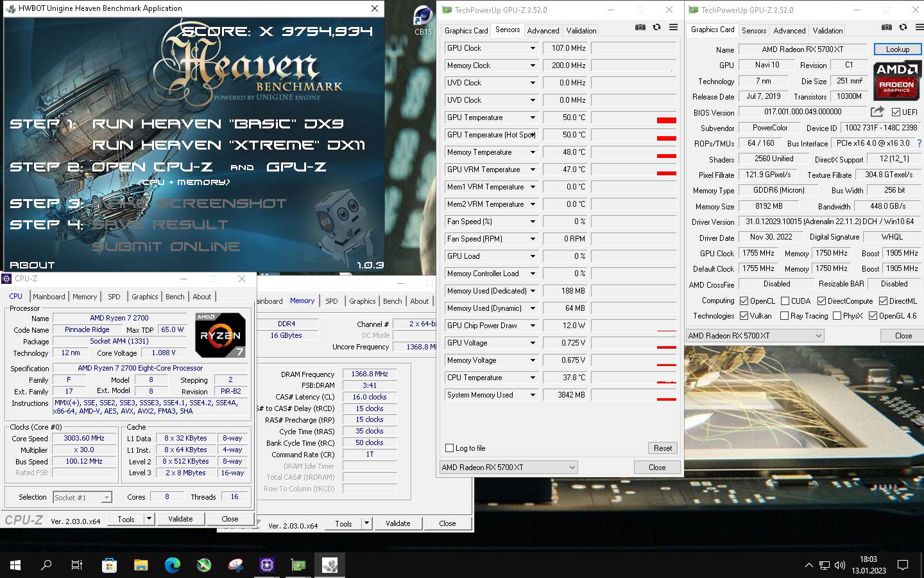
Task: Show hidden system tray icons chevron
Action: pyautogui.click(x=809, y=565)
